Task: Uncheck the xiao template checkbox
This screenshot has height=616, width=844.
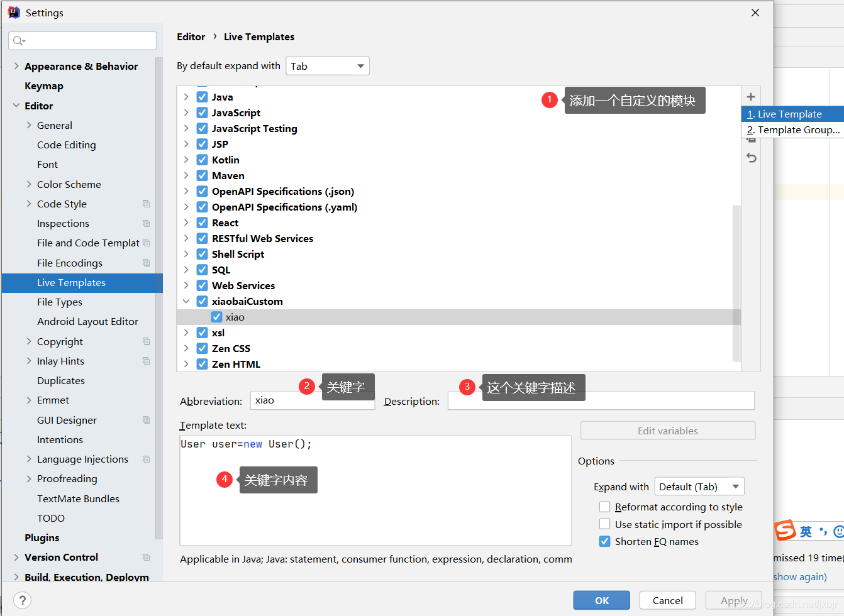Action: (216, 317)
